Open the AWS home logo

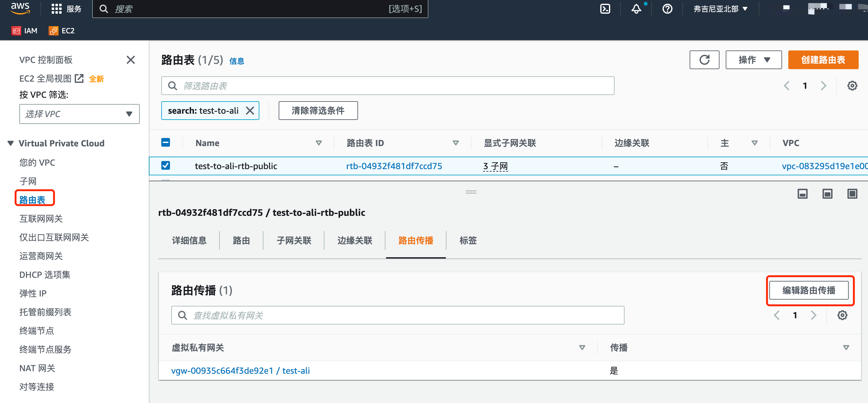pyautogui.click(x=20, y=8)
